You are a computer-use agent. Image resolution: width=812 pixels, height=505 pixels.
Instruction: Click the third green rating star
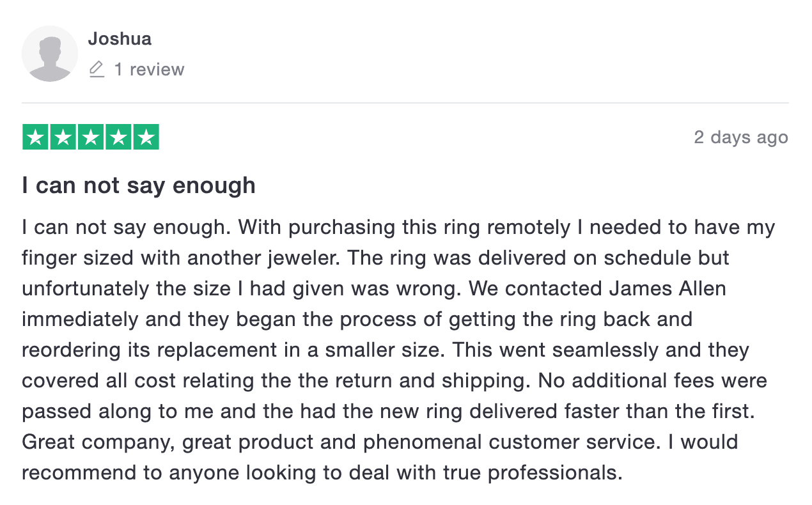tap(91, 137)
